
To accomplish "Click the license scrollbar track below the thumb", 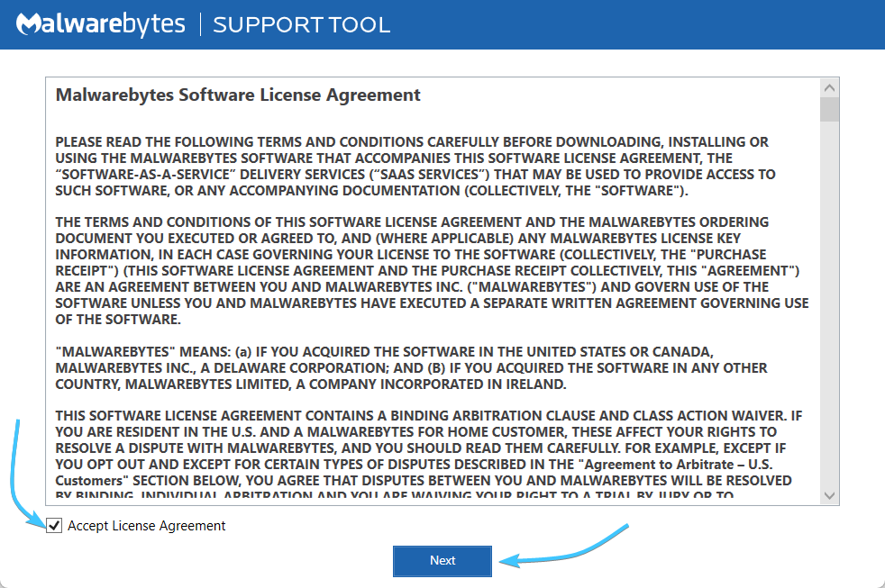I will [x=829, y=304].
